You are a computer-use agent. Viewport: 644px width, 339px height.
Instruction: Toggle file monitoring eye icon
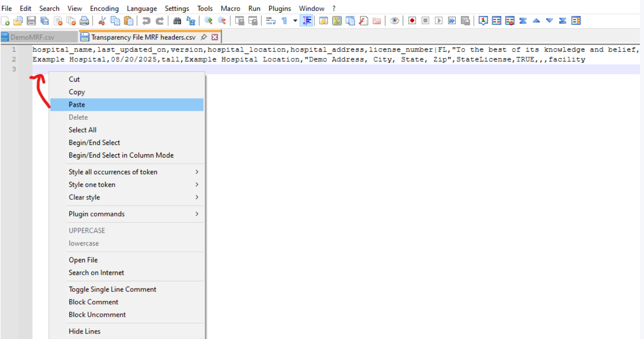[394, 21]
